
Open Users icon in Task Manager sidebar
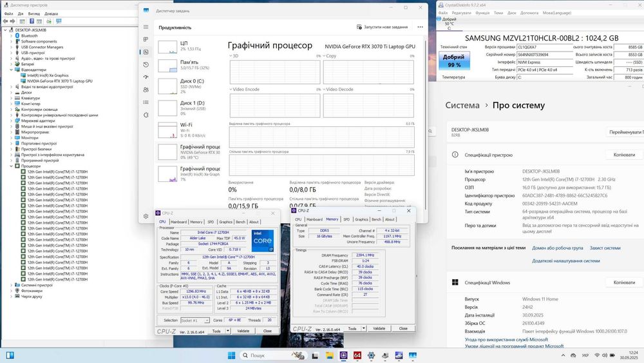pos(146,90)
